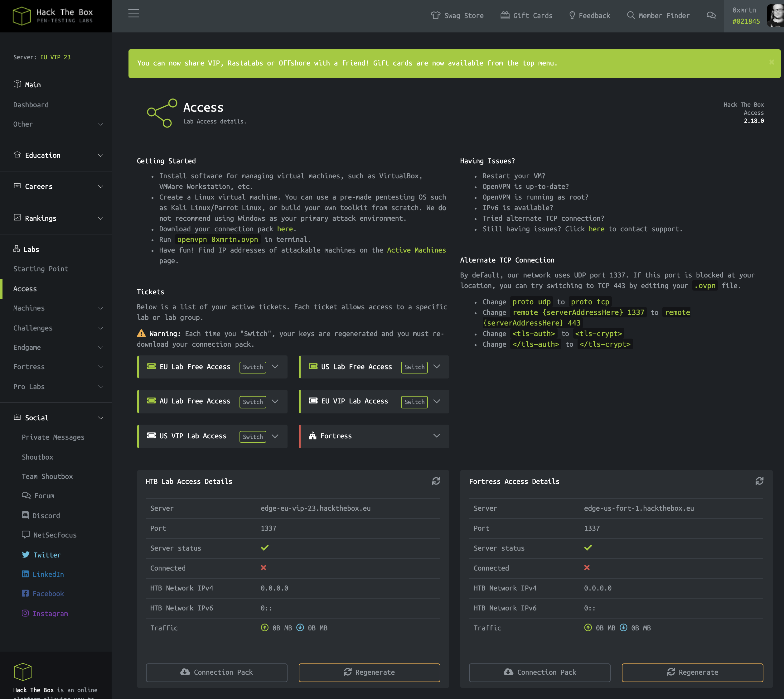Expand the Fortress ticket chevron
784x699 pixels.
coord(436,436)
